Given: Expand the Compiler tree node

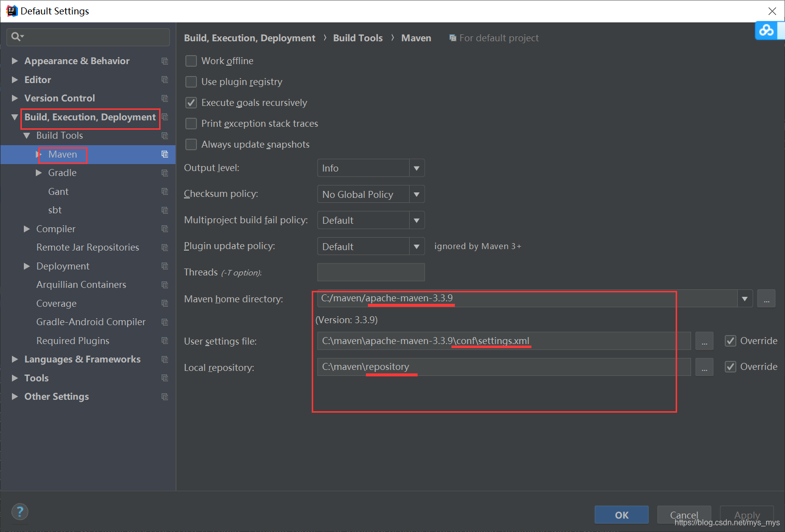Looking at the screenshot, I should (27, 229).
